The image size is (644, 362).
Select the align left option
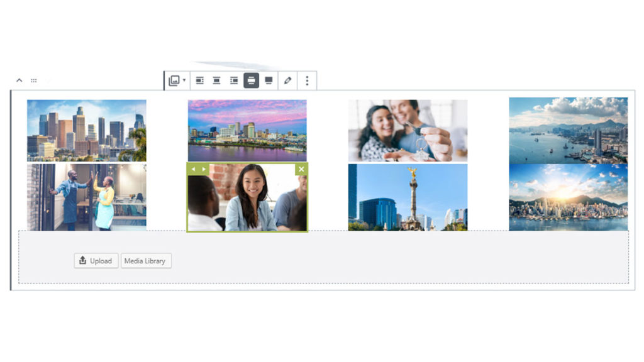(200, 80)
